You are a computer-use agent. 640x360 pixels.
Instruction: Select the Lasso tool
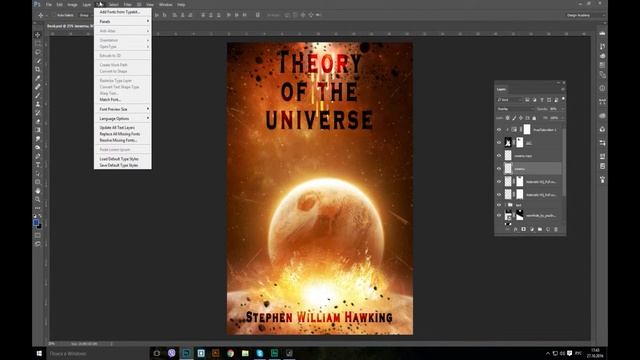(x=38, y=52)
